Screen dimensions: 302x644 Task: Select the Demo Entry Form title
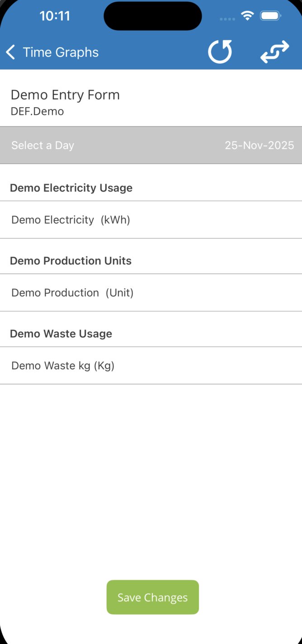65,95
